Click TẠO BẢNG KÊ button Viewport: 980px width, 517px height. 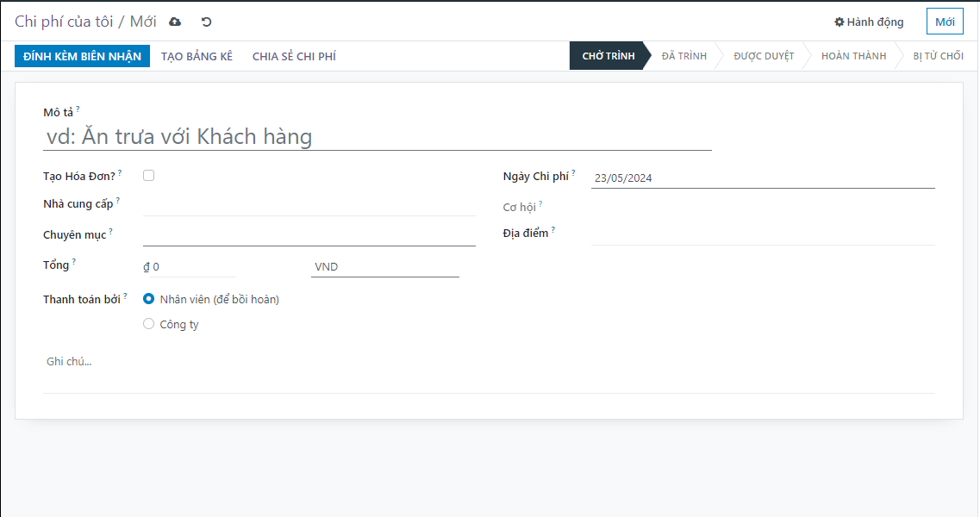[x=197, y=56]
